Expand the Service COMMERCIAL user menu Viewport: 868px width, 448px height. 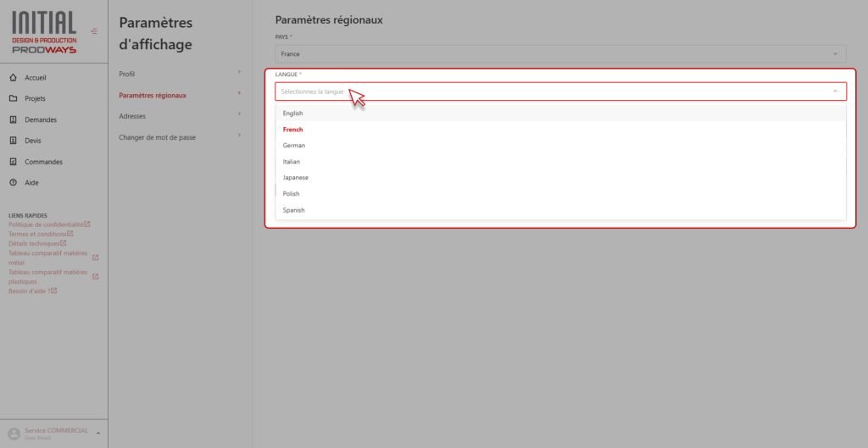(98, 433)
